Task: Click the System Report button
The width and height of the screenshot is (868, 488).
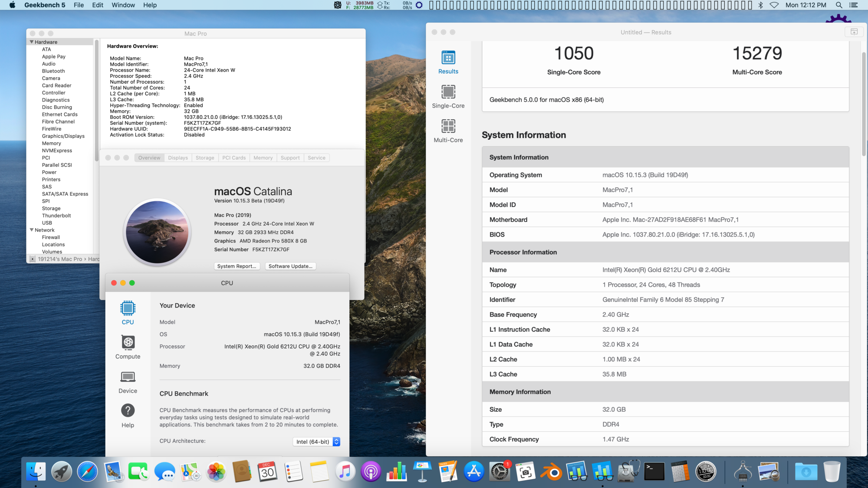Action: (x=237, y=266)
